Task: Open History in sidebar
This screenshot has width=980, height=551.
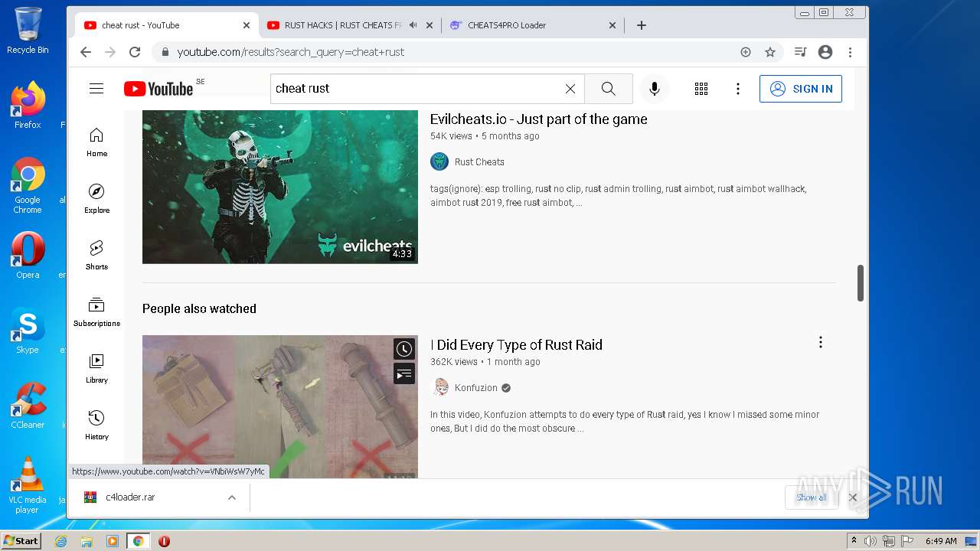Action: point(96,425)
